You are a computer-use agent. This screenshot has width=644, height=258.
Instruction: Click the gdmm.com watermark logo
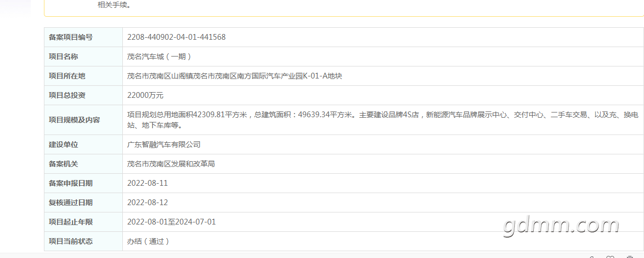(x=560, y=225)
